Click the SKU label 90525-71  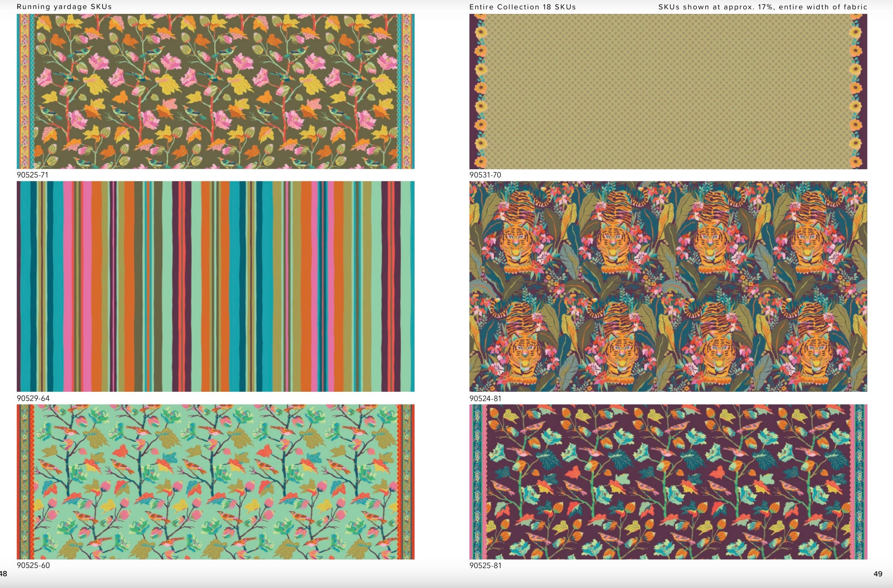[x=33, y=175]
